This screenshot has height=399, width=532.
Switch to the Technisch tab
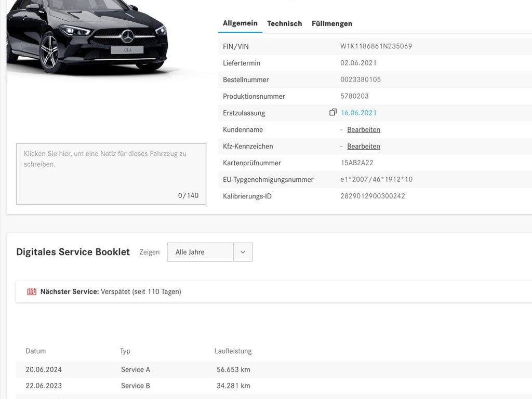(284, 23)
